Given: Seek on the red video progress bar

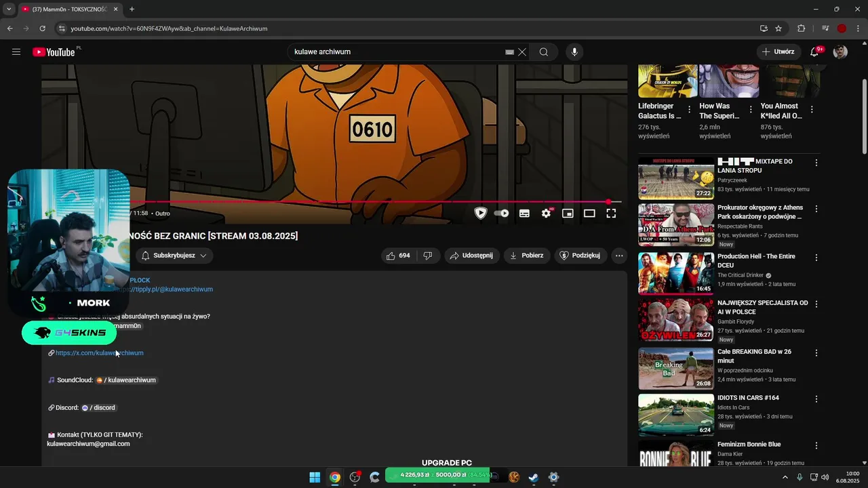Looking at the screenshot, I should tap(376, 202).
